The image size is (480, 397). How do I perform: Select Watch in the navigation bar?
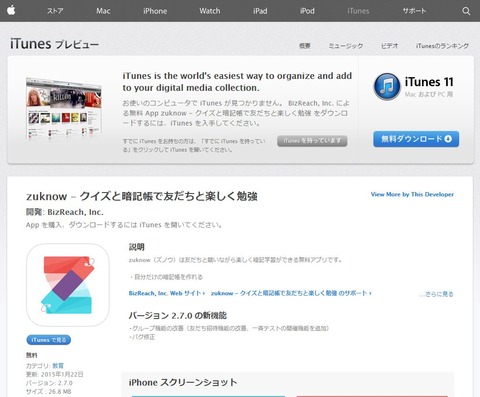210,11
